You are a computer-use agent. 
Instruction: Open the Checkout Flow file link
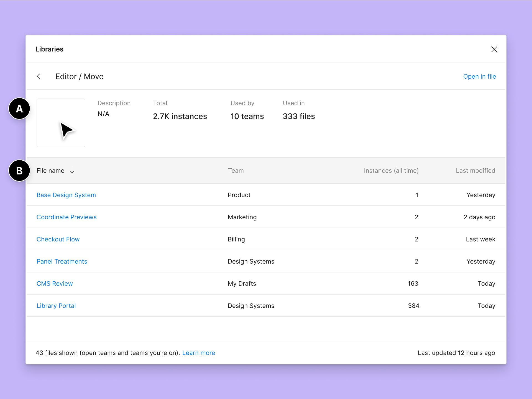point(58,239)
